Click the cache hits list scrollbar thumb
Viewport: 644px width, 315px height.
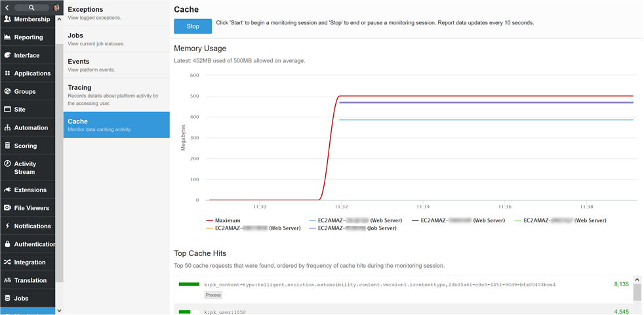coord(637,293)
